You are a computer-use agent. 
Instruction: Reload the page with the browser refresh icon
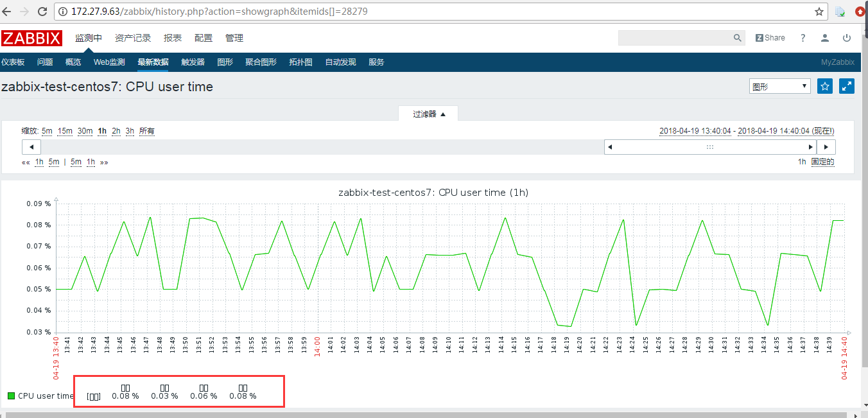tap(41, 11)
